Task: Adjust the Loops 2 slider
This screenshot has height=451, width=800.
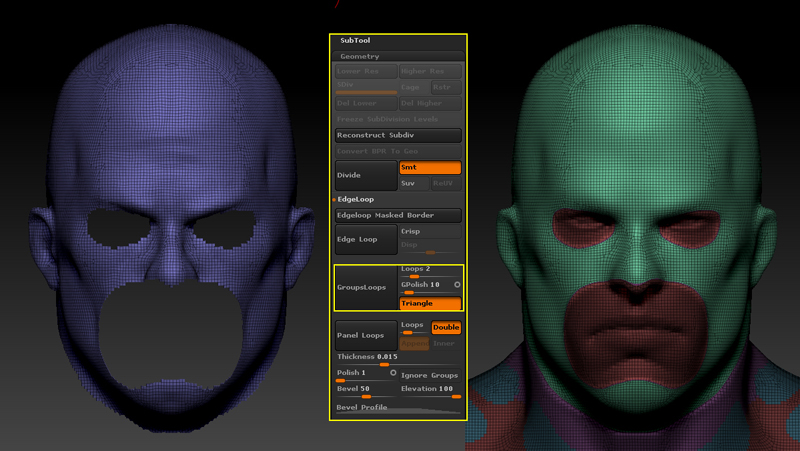Action: pos(431,272)
